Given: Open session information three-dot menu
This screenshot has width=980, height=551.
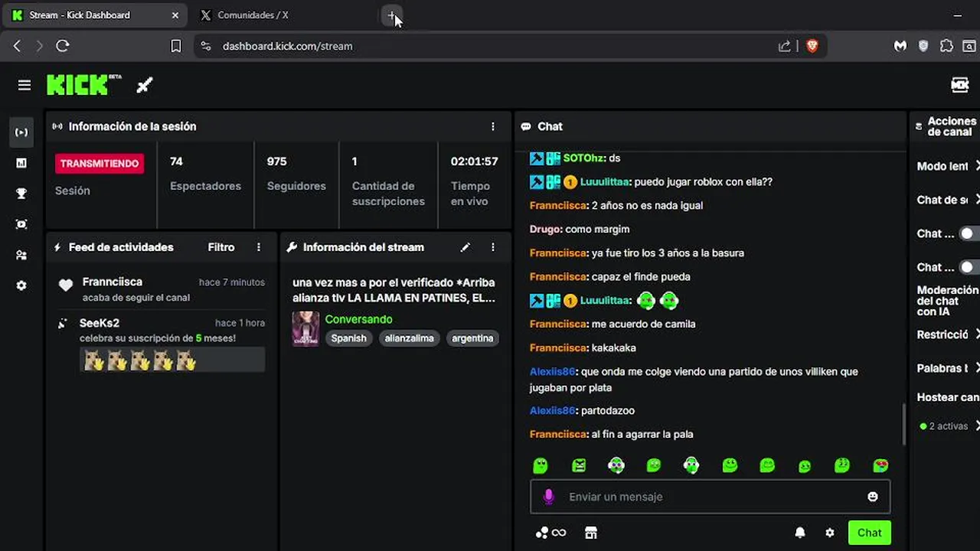Looking at the screenshot, I should [x=493, y=126].
